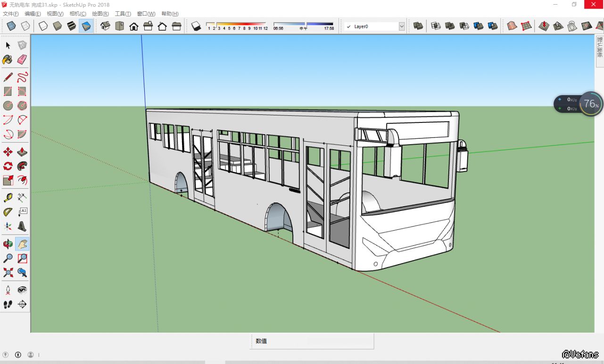The image size is (604, 364).
Task: Select the Orbit camera tool
Action: pyautogui.click(x=8, y=244)
